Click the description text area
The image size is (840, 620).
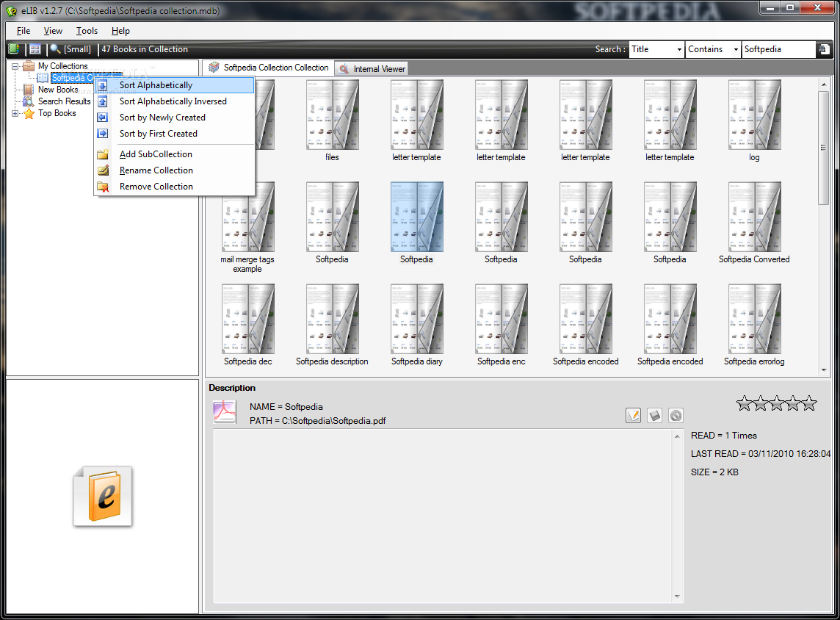click(443, 516)
